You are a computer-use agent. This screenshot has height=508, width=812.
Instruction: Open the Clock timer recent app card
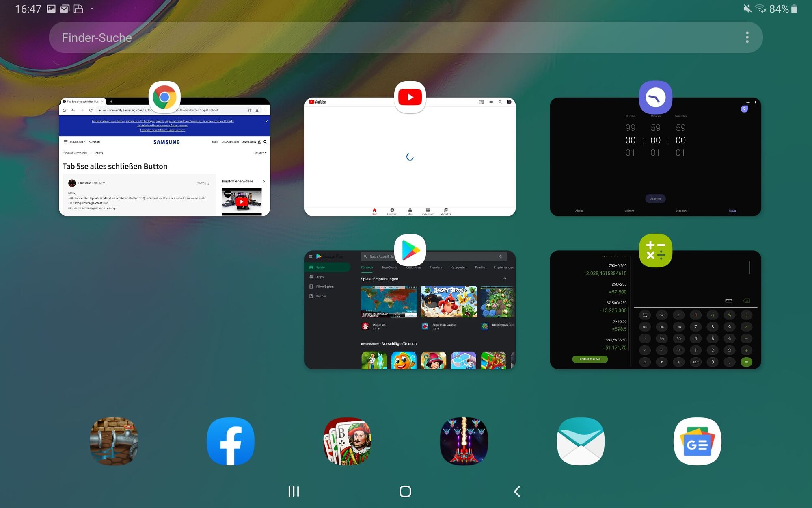pyautogui.click(x=655, y=157)
